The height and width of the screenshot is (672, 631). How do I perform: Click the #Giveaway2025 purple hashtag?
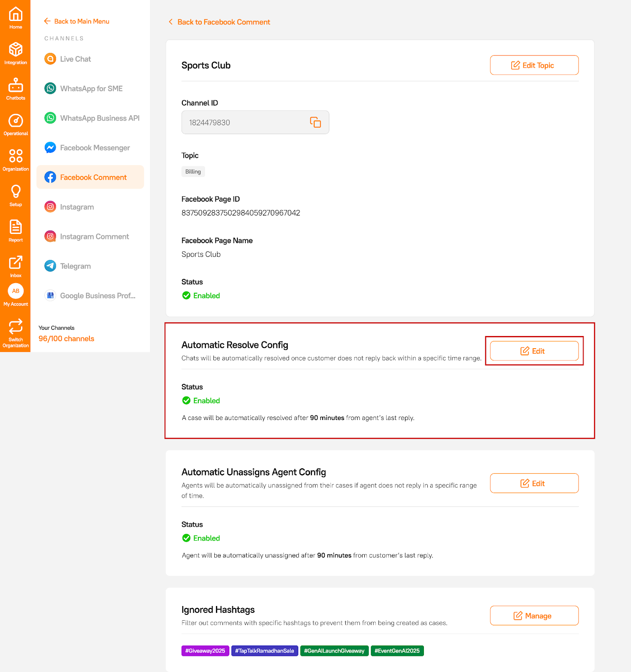click(x=205, y=651)
